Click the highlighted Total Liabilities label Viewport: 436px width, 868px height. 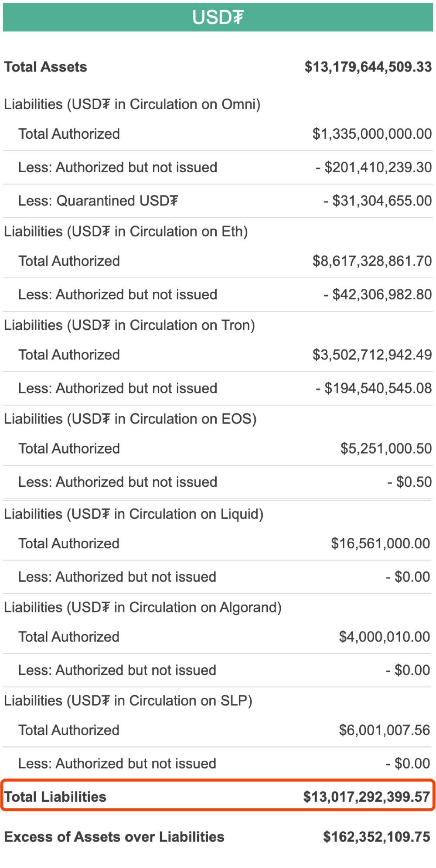55,797
